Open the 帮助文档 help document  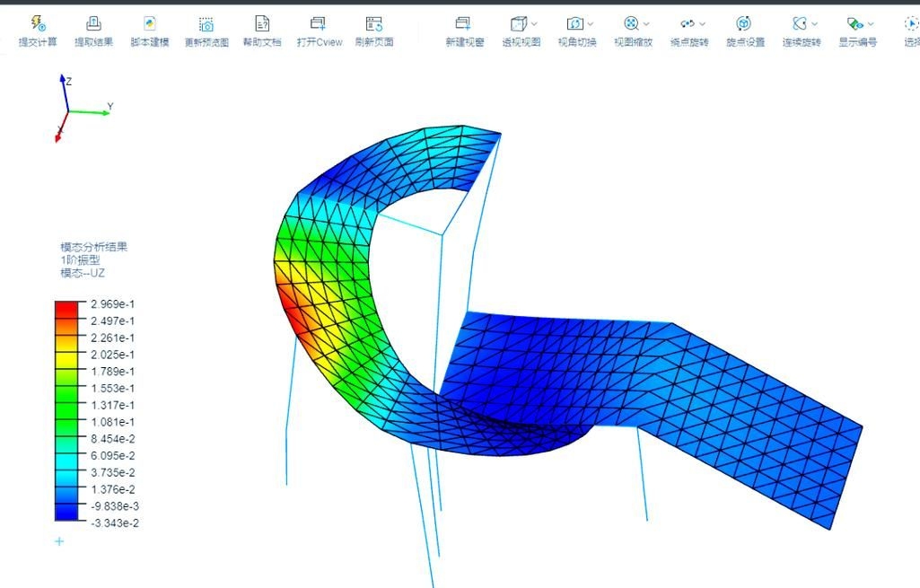tap(262, 24)
